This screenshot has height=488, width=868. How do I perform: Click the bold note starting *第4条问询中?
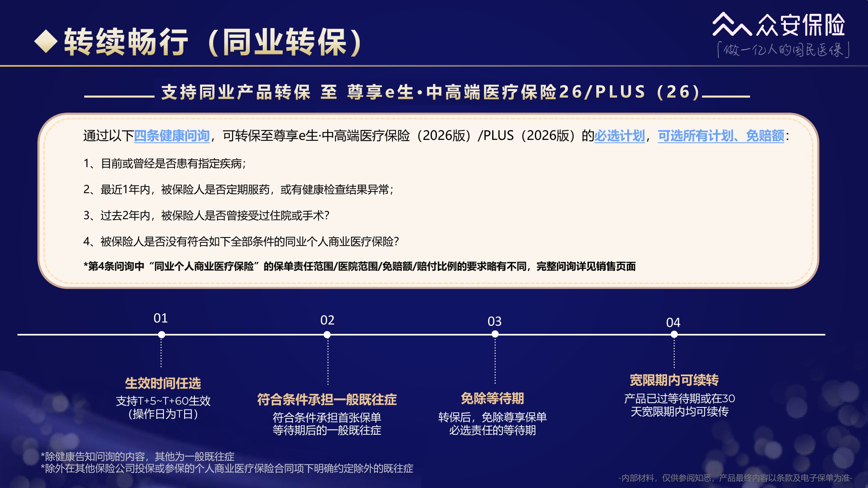pyautogui.click(x=360, y=266)
